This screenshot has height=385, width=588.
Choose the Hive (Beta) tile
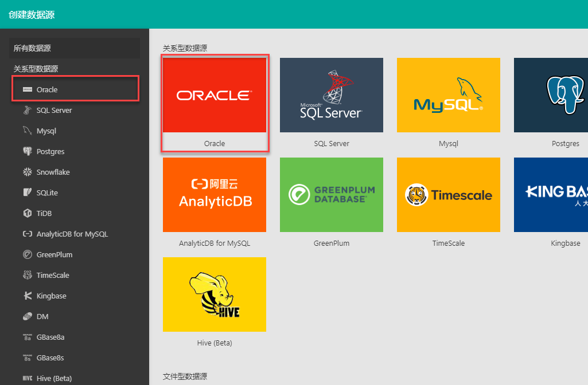[x=215, y=294]
